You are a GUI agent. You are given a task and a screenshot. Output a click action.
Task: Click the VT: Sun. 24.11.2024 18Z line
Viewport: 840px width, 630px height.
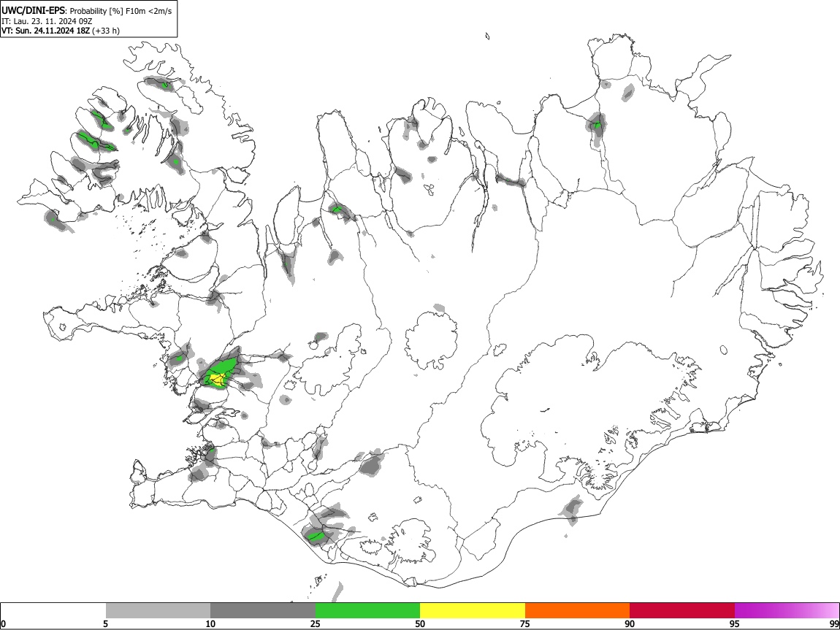tap(61, 31)
